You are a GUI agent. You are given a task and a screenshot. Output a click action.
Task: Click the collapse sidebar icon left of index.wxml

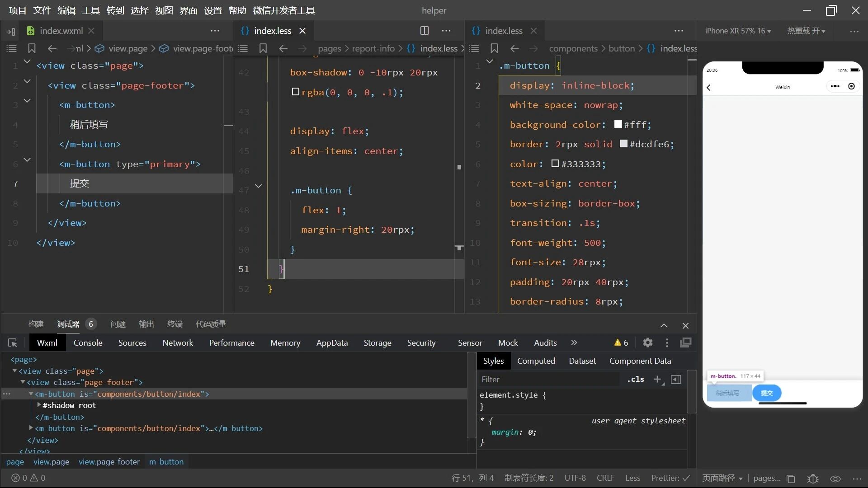(11, 31)
